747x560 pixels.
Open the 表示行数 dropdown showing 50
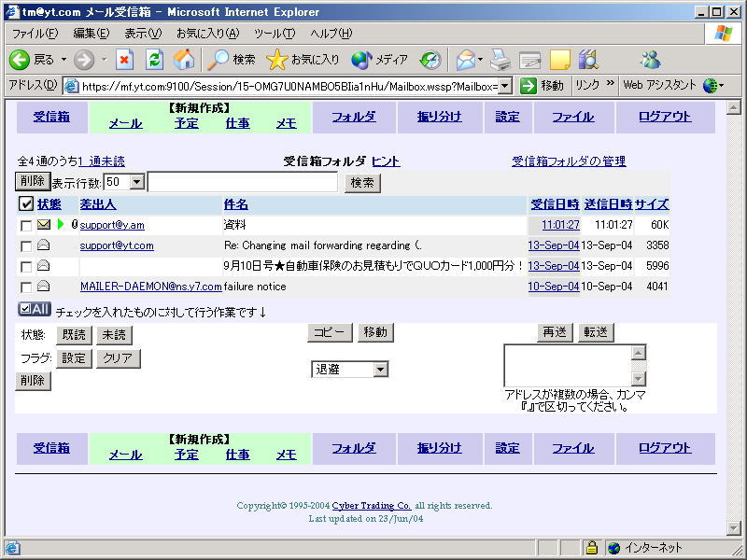[x=136, y=183]
